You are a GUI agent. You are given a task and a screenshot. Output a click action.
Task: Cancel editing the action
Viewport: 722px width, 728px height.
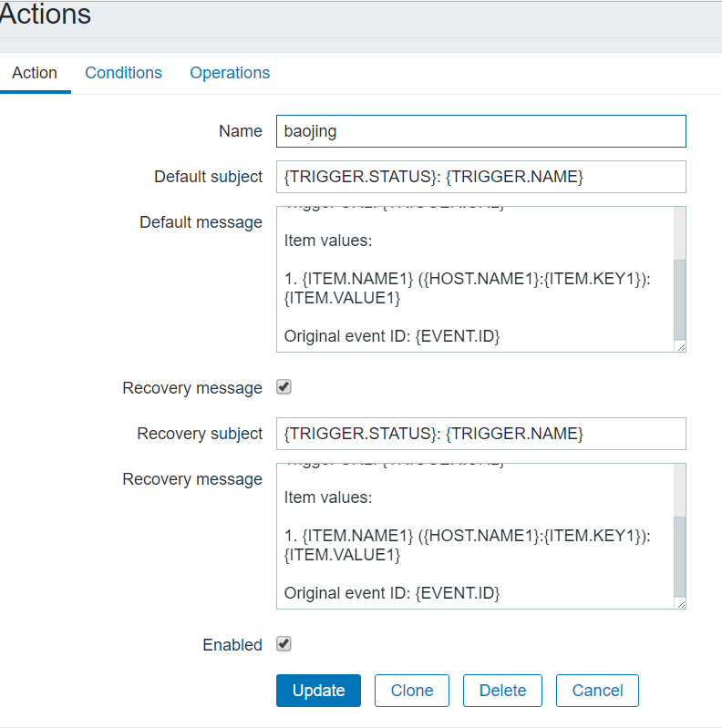point(597,691)
